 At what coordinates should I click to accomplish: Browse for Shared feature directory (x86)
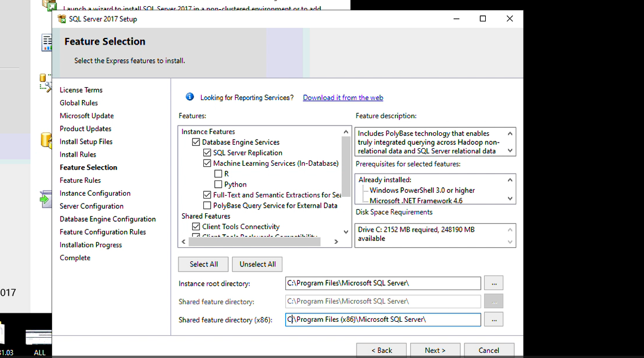click(x=494, y=320)
